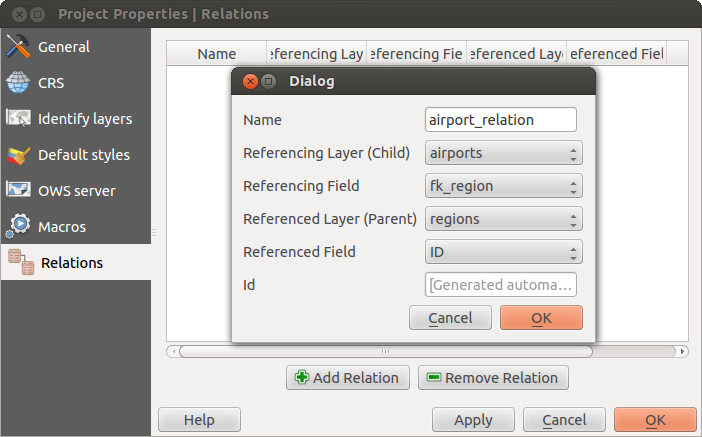Screen dimensions: 702x437
Task: Click the Relations icon in sidebar
Action: click(x=21, y=263)
